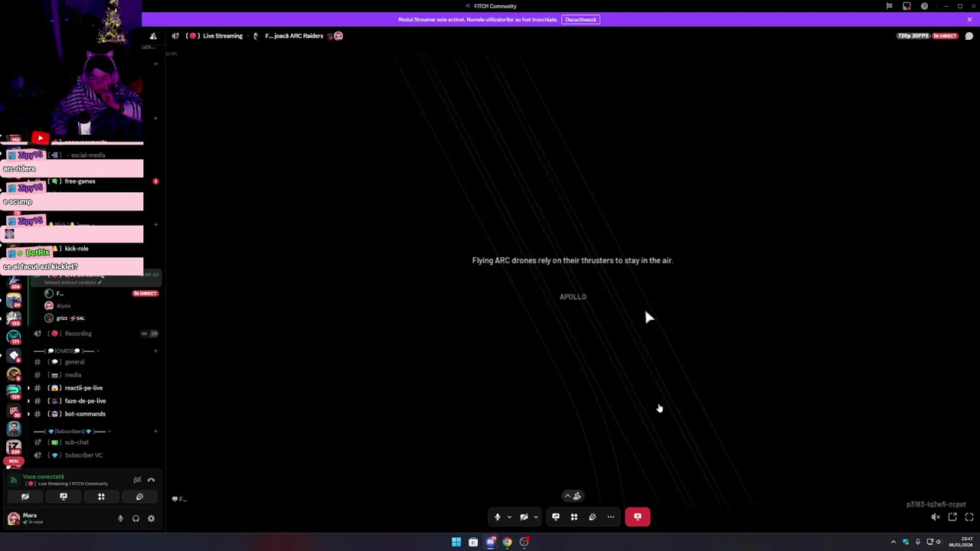The height and width of the screenshot is (551, 980).
Task: Turn on camera in stream control bar
Action: pos(524,517)
